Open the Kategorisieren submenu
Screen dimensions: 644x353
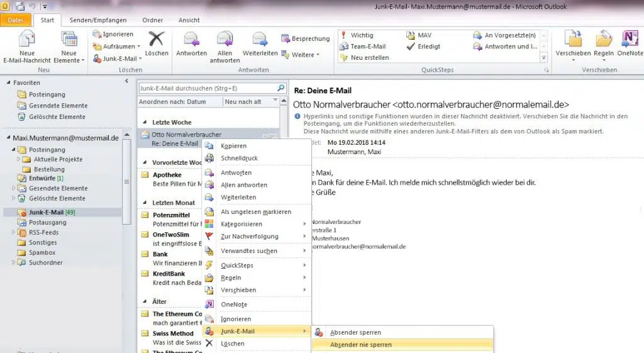point(257,224)
